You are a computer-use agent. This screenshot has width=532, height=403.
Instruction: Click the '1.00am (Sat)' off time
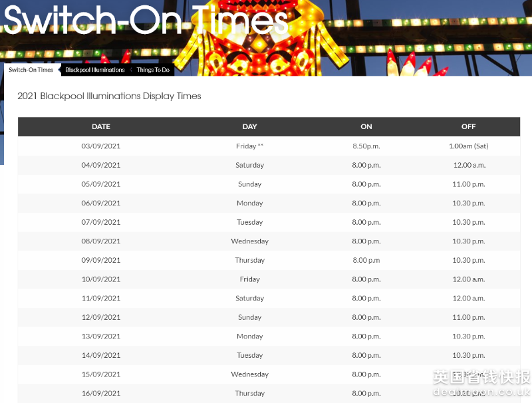469,146
